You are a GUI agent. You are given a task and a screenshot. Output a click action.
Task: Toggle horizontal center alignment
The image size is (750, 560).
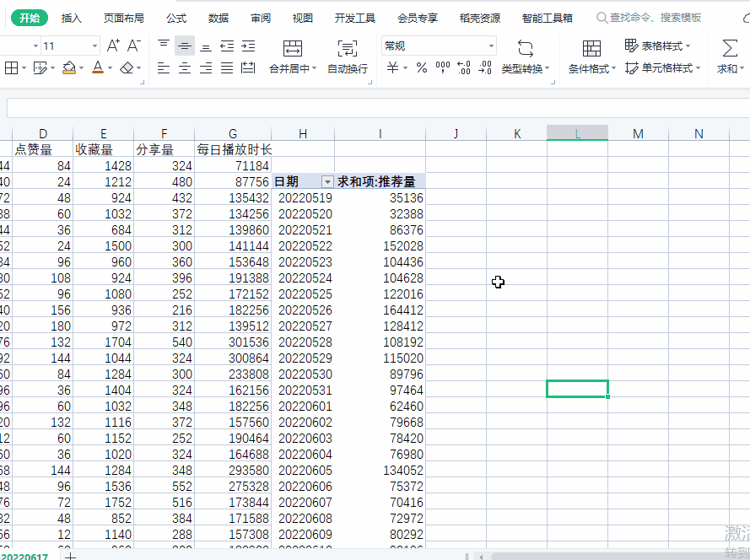click(185, 68)
